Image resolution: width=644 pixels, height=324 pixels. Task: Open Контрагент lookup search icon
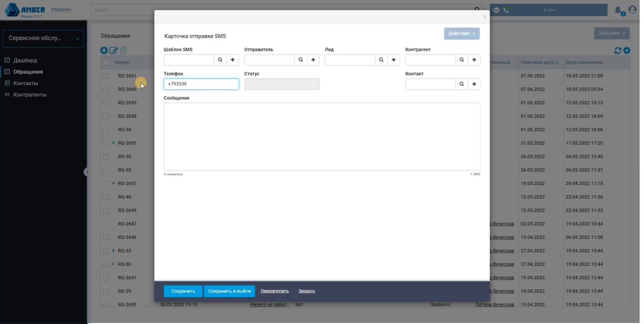tap(462, 60)
